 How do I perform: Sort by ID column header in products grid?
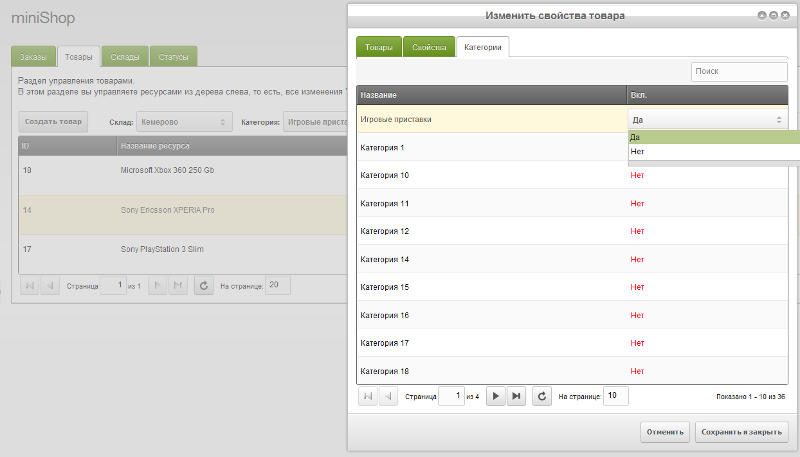point(68,146)
